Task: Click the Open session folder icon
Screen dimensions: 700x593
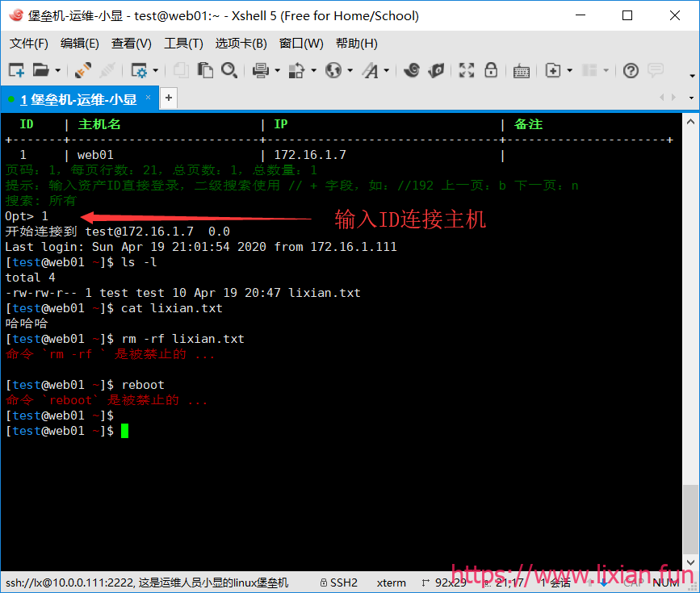Action: pyautogui.click(x=40, y=70)
